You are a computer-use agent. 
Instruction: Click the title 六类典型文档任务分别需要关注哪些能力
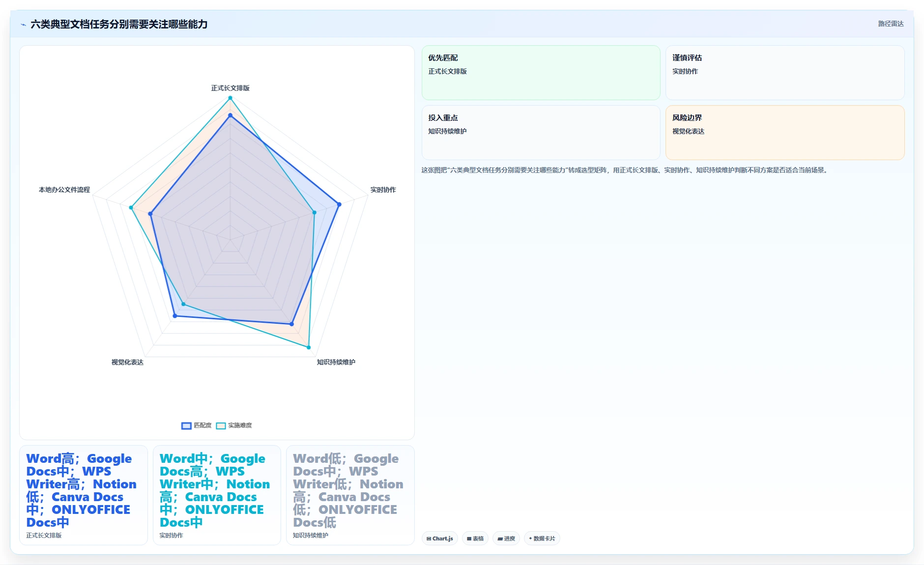[119, 24]
